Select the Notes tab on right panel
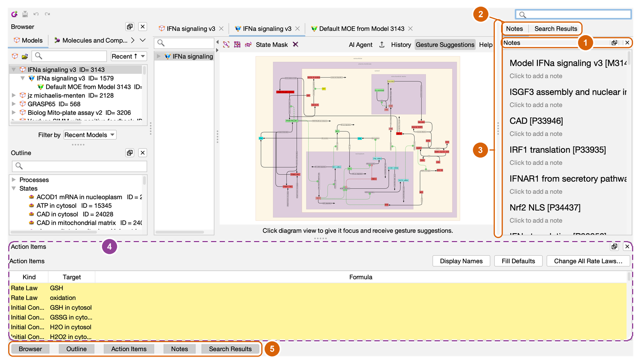This screenshot has width=641, height=364. point(514,29)
